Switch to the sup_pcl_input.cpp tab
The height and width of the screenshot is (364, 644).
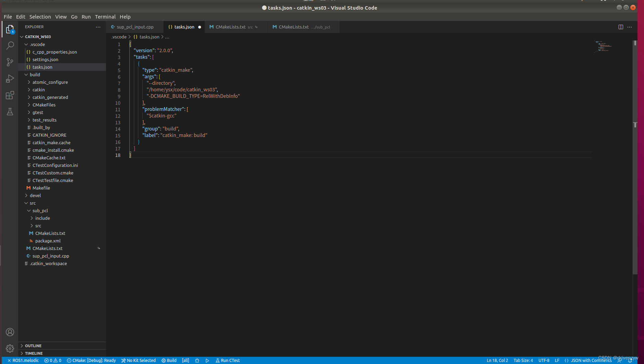134,27
